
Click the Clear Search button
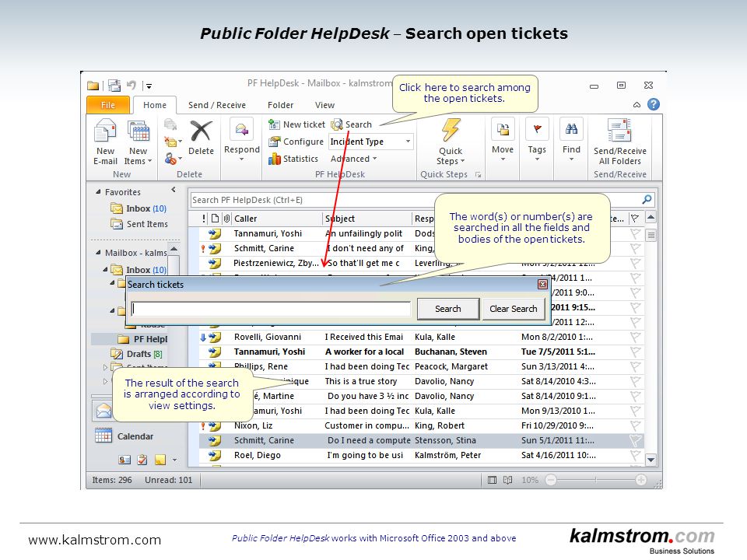(514, 309)
